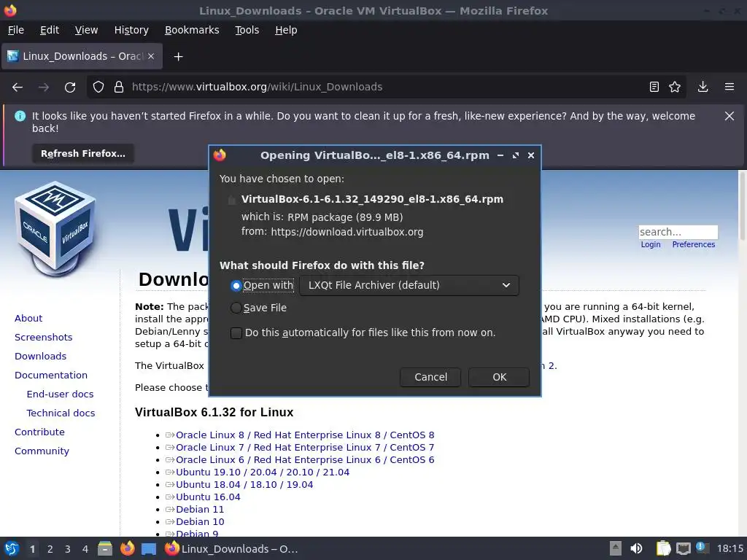The width and height of the screenshot is (747, 560).
Task: Expand the LXQt File Archiver application dropdown
Action: 409,285
